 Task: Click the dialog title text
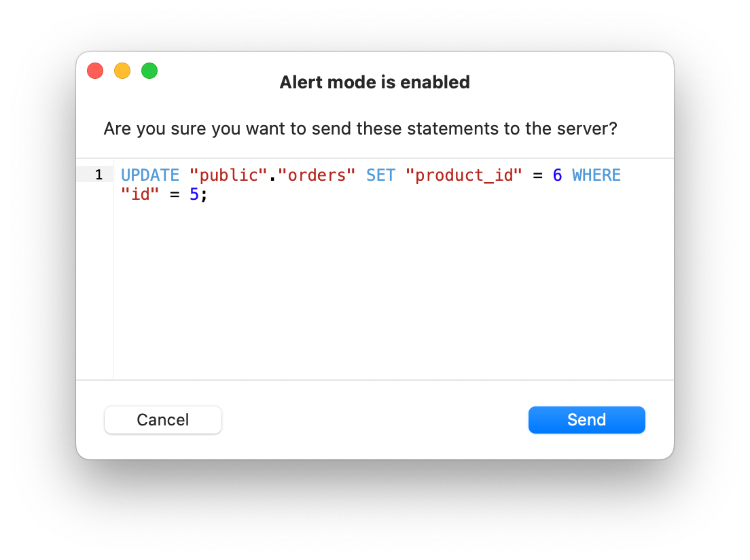tap(374, 82)
